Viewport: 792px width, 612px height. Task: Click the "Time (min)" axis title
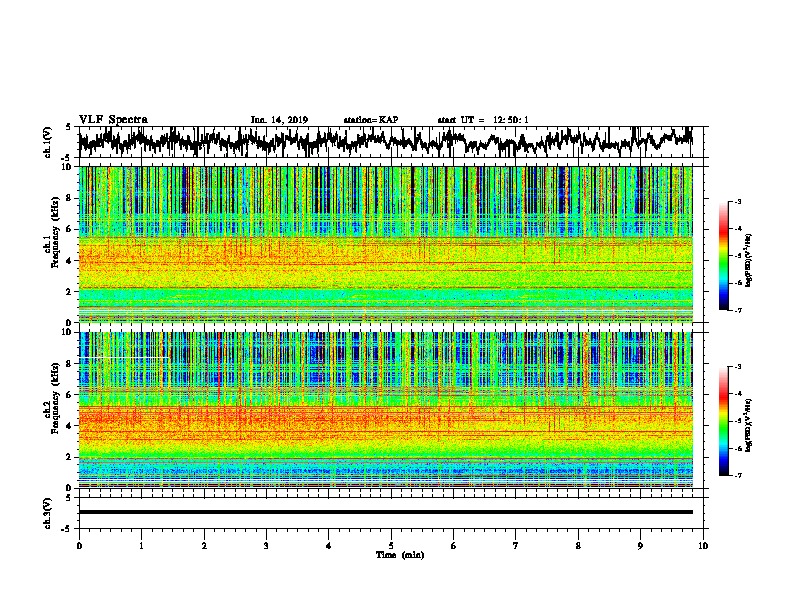[400, 555]
